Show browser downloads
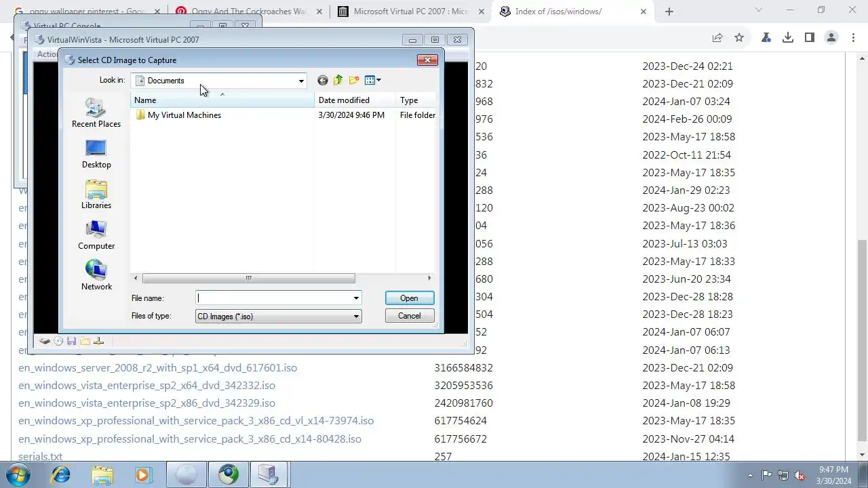The width and height of the screenshot is (868, 488). (788, 38)
